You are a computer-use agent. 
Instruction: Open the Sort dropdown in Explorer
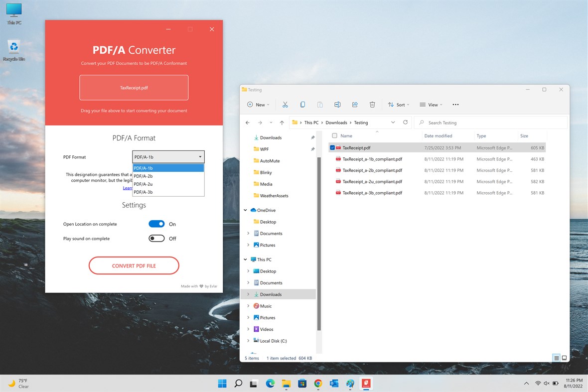398,105
